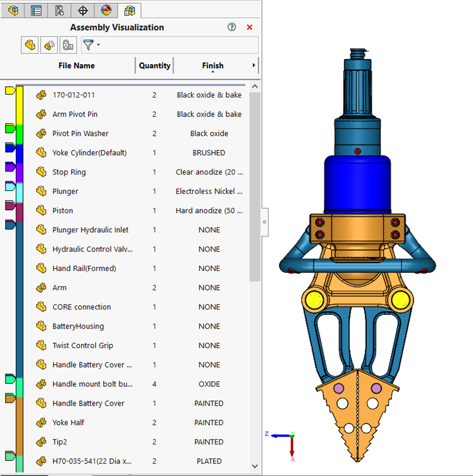Click the Yoke Half part icon
473x476 pixels.
[x=41, y=423]
